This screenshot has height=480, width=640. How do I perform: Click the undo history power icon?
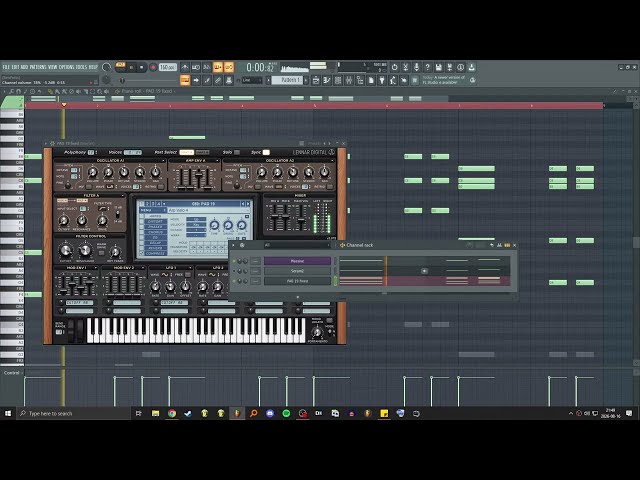coord(394,67)
